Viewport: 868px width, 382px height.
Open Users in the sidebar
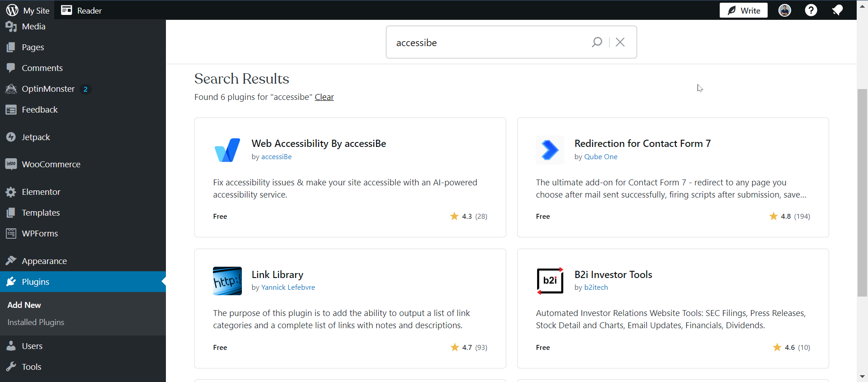pos(83,346)
